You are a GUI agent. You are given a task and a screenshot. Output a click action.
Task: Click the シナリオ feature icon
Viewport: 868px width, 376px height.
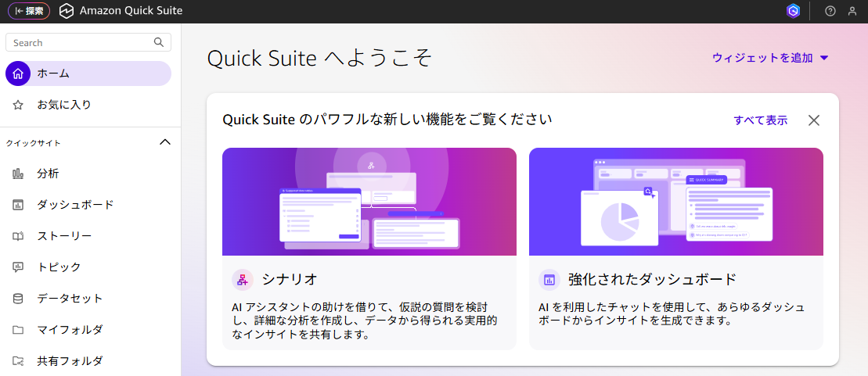[x=243, y=280]
